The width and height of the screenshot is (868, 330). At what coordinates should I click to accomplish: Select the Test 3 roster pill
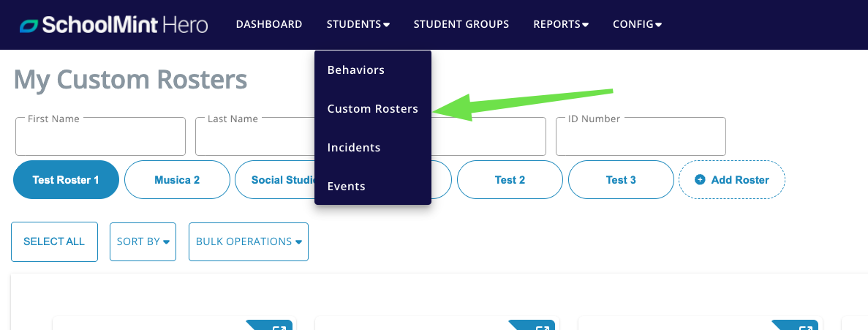coord(621,180)
